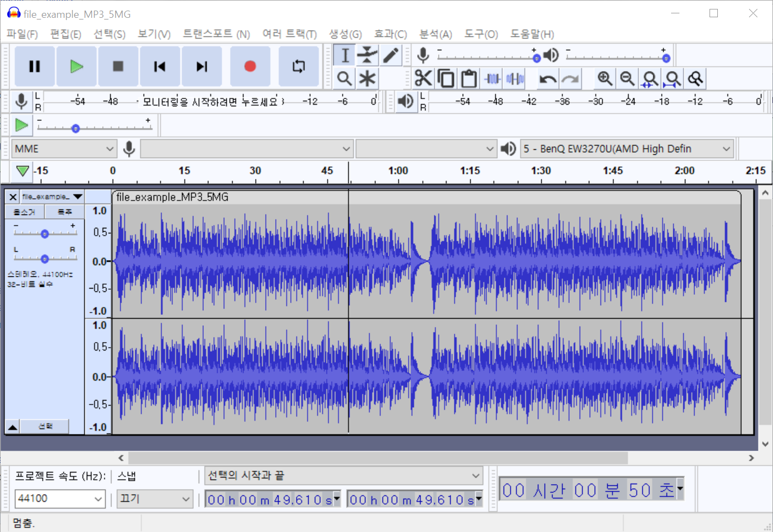Open the 도움말(H) menu
Viewport: 773px width, 532px height.
(x=532, y=34)
